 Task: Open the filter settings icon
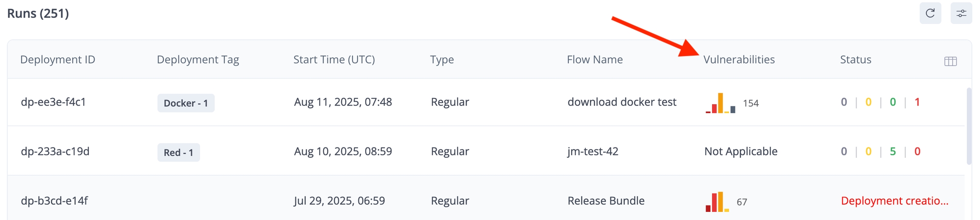(x=961, y=13)
